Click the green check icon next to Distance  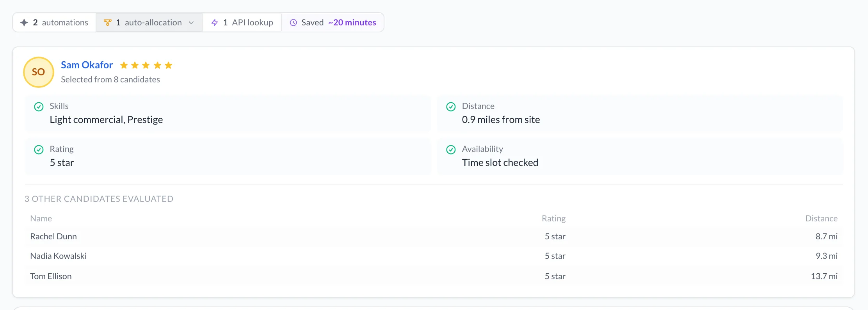tap(451, 107)
